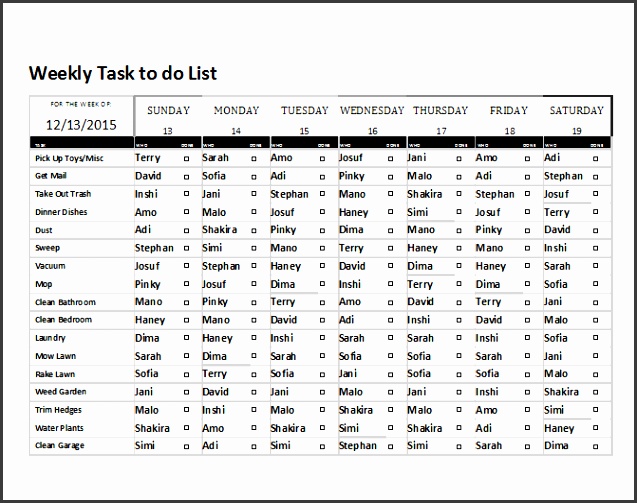This screenshot has width=637, height=503.
Task: Mark Sunday's Trim Hedges as done
Action: (x=186, y=410)
